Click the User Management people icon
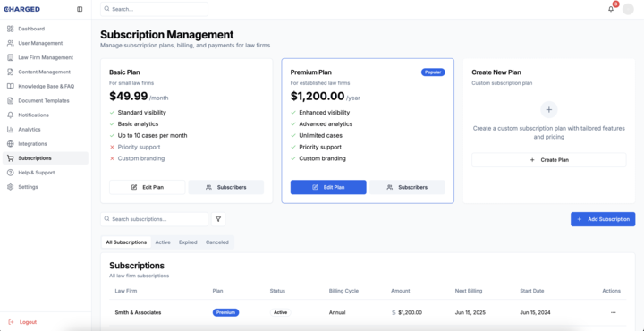Image resolution: width=644 pixels, height=331 pixels. pyautogui.click(x=10, y=43)
